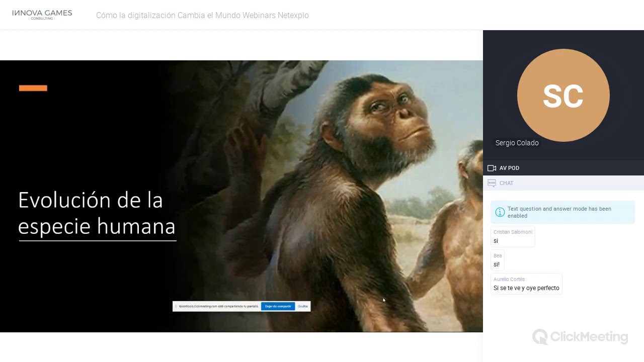Click Bea's chat message 'si!'
Image resolution: width=644 pixels, height=362 pixels.
pyautogui.click(x=497, y=260)
